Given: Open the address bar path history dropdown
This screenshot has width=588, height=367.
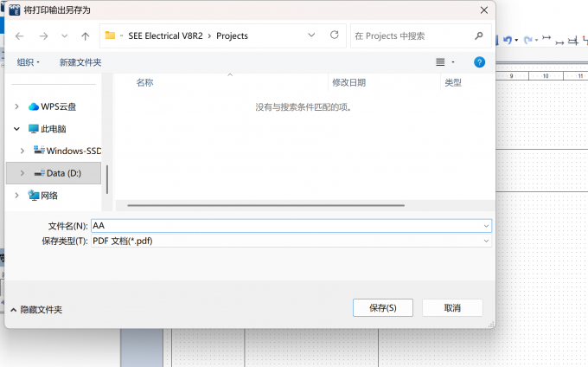Looking at the screenshot, I should coord(311,35).
